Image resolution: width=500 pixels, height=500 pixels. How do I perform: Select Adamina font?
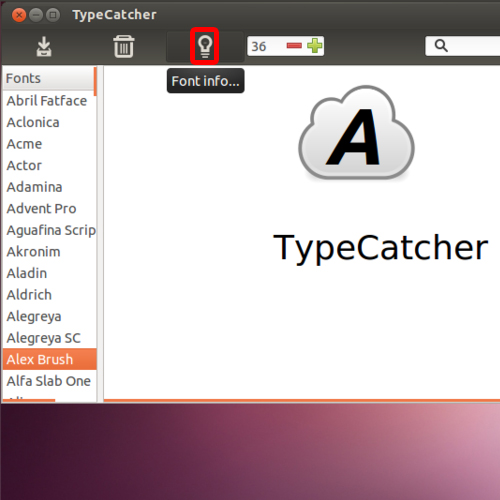(49, 187)
